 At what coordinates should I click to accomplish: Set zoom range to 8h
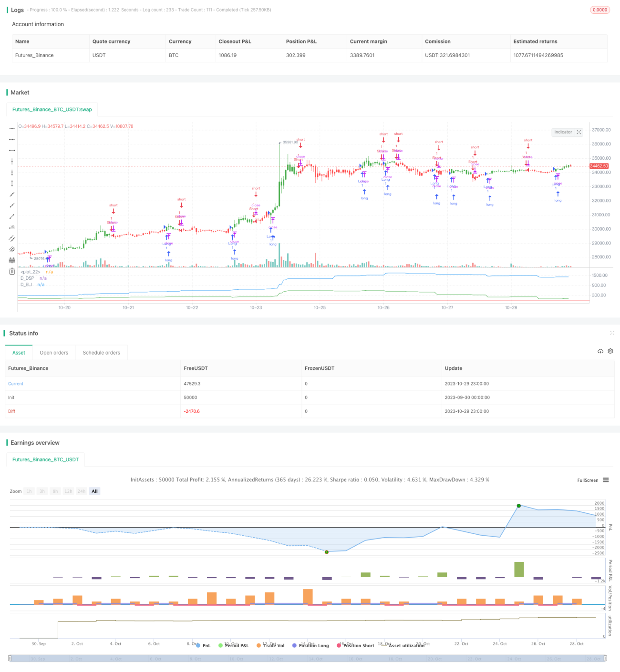[55, 491]
